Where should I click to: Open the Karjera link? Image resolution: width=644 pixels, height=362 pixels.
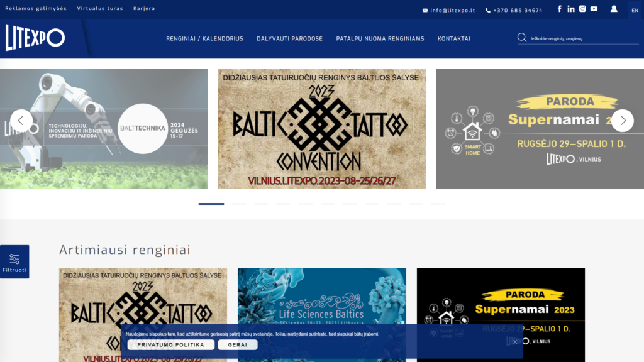[144, 8]
